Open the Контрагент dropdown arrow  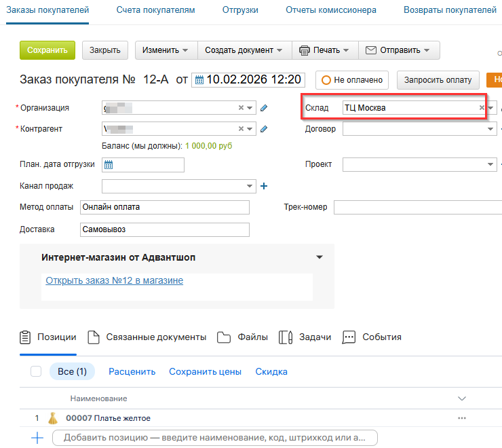pyautogui.click(x=250, y=128)
